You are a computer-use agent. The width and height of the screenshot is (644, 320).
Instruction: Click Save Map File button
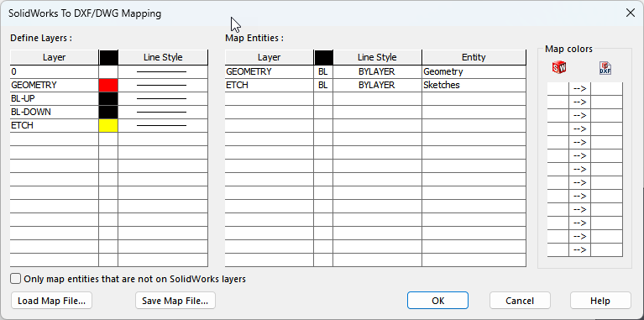175,301
